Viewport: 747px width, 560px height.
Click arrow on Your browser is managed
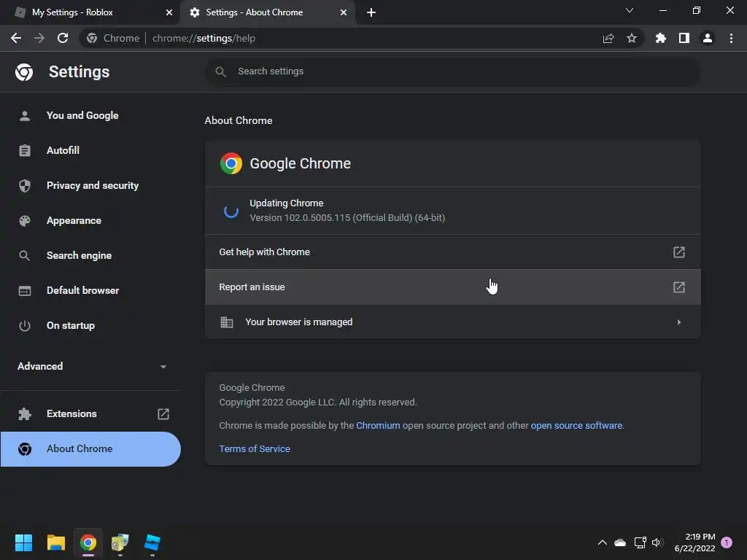pyautogui.click(x=679, y=322)
